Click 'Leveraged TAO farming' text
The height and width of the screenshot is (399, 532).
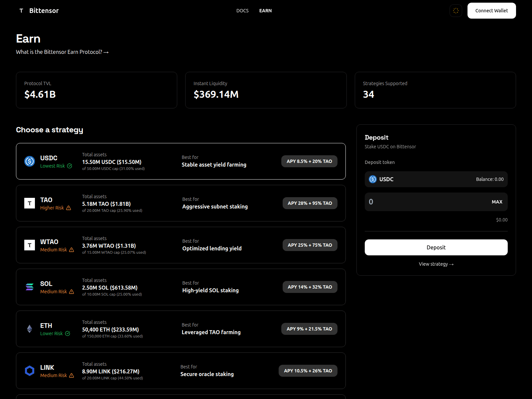pyautogui.click(x=211, y=332)
